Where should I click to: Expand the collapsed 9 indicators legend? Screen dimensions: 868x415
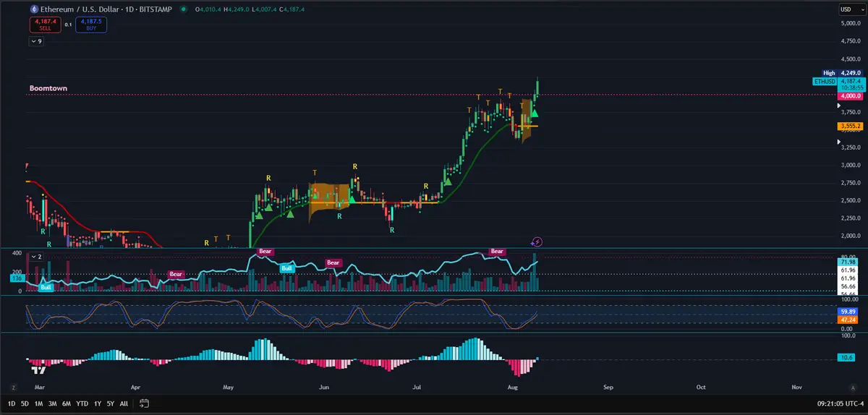(x=36, y=41)
